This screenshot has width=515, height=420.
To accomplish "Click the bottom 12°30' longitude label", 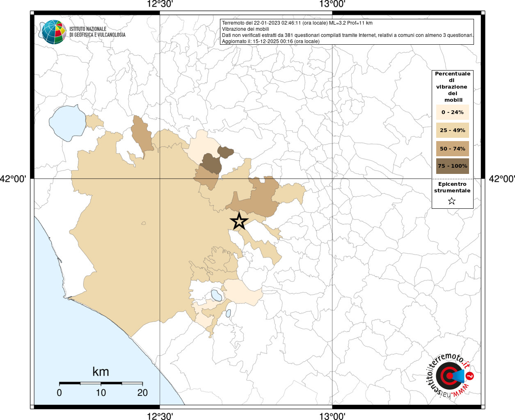I will pyautogui.click(x=160, y=416).
